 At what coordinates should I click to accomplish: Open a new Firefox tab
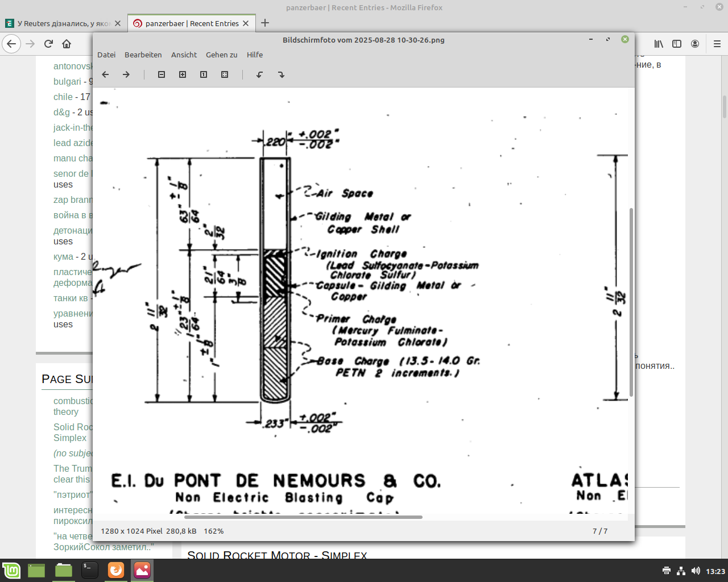coord(265,23)
